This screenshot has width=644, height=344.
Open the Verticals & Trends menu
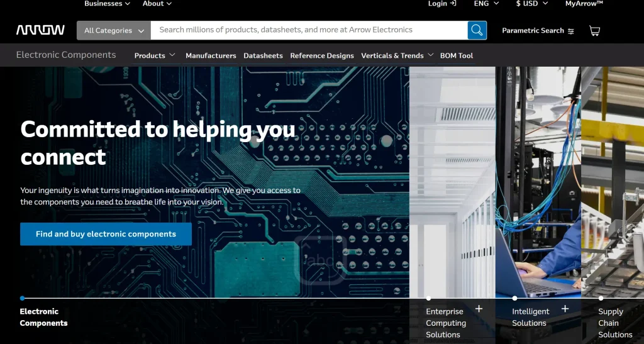(397, 55)
